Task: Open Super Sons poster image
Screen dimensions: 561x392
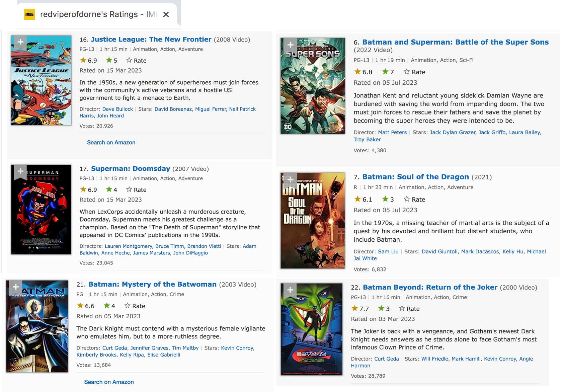Action: tap(313, 86)
